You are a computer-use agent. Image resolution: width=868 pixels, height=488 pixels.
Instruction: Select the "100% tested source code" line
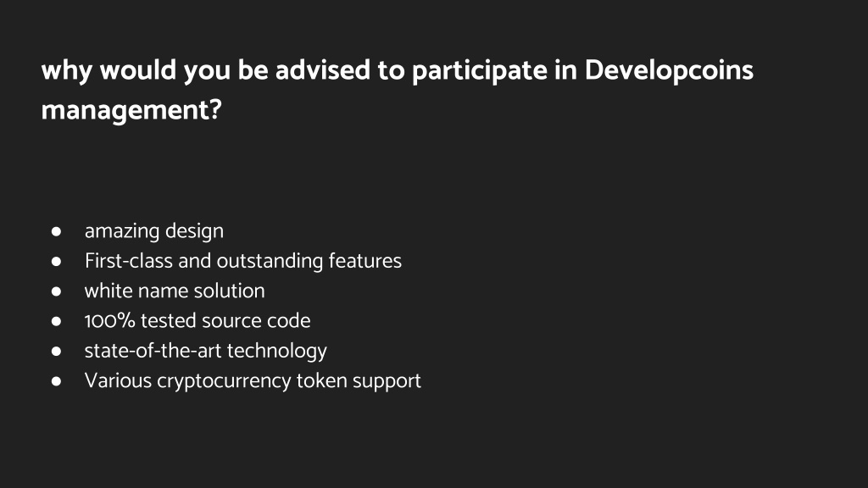tap(197, 321)
